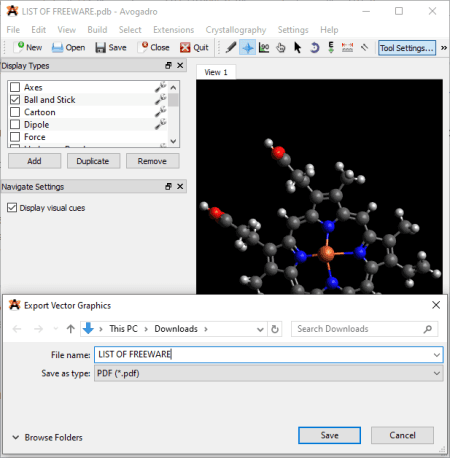Open the Save as type dropdown
Image resolution: width=450 pixels, height=458 pixels.
[269, 373]
